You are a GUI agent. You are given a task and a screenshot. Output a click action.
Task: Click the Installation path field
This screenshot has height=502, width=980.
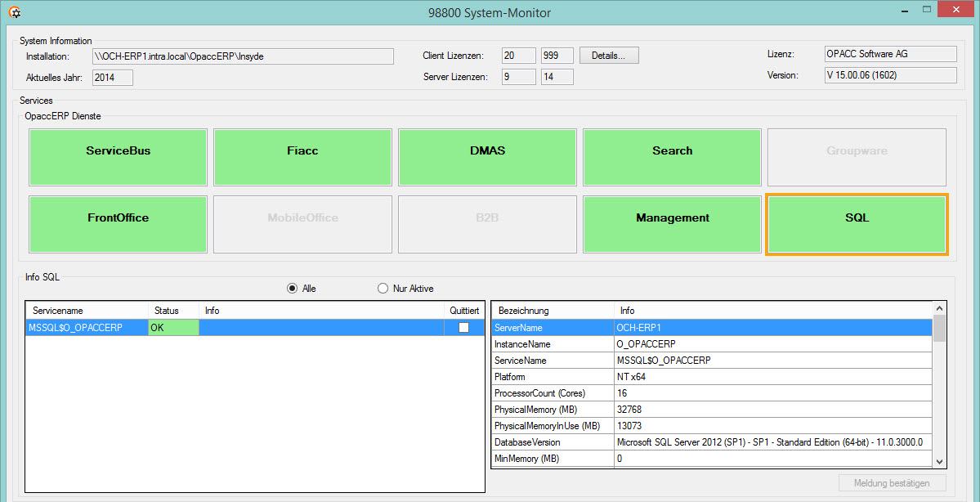click(x=243, y=56)
